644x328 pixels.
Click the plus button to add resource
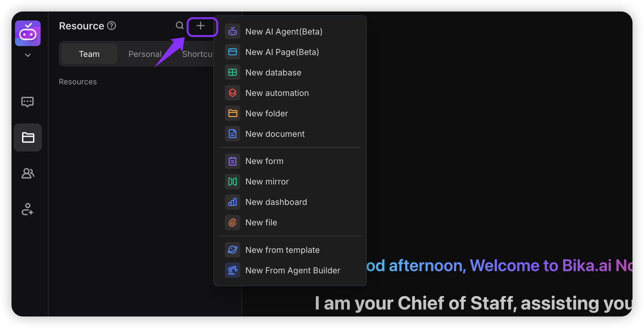point(201,26)
